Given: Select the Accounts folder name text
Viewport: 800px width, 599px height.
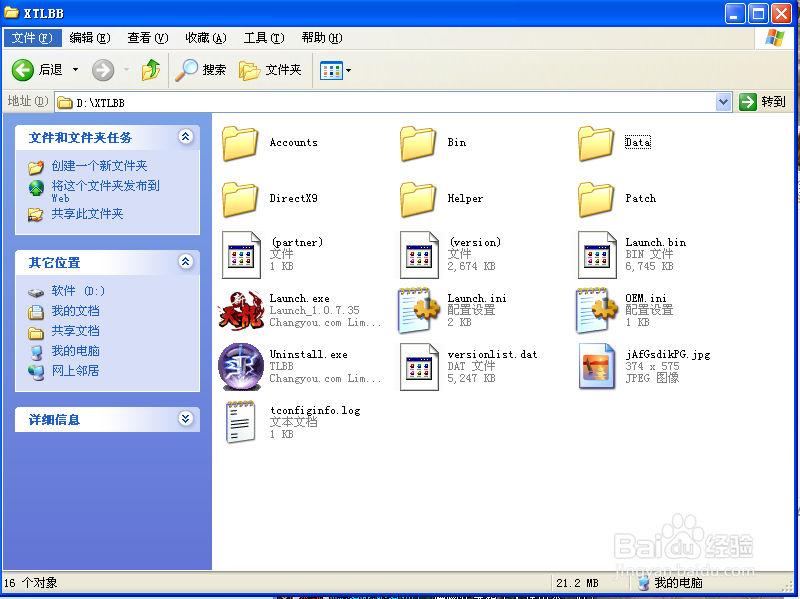Looking at the screenshot, I should click(293, 142).
